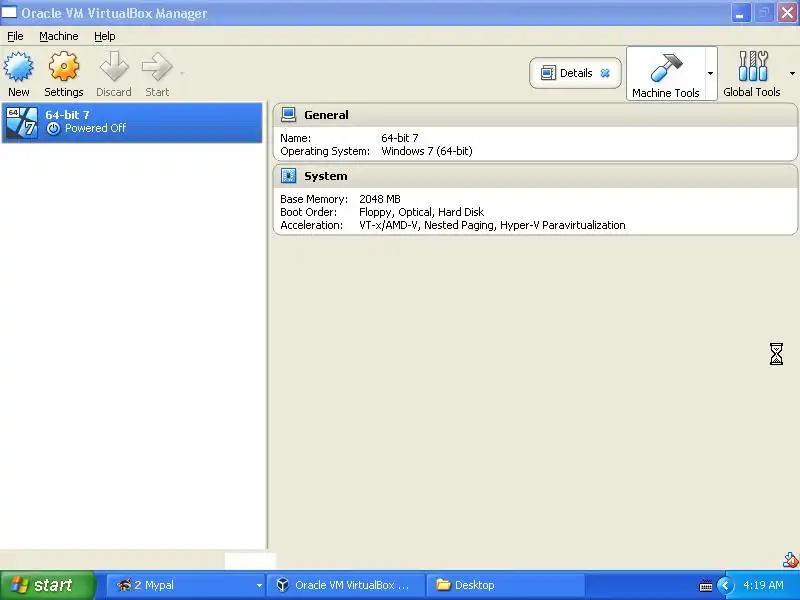Click the Start arrow icon

point(157,66)
